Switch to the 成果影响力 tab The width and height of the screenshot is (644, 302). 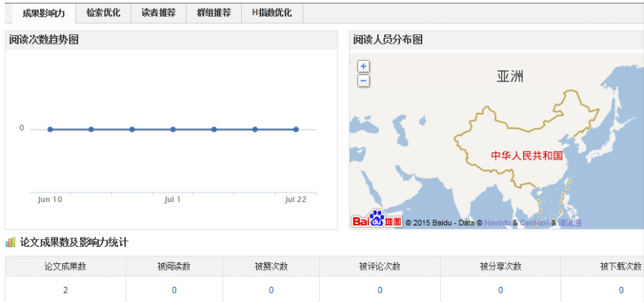[44, 13]
